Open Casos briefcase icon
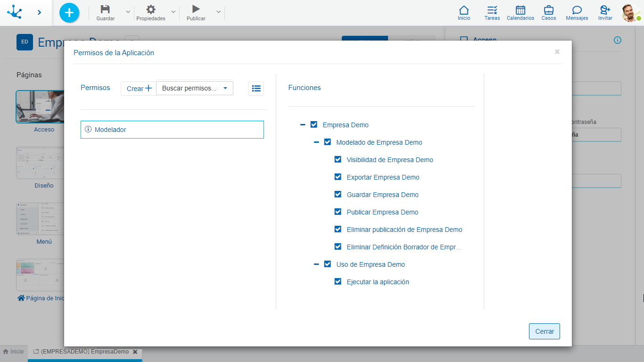 549,10
